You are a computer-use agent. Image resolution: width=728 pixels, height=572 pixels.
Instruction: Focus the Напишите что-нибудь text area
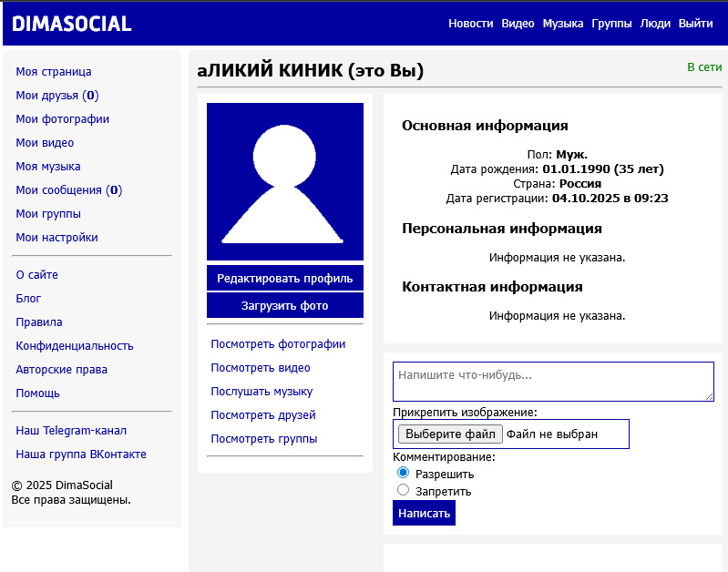[553, 382]
